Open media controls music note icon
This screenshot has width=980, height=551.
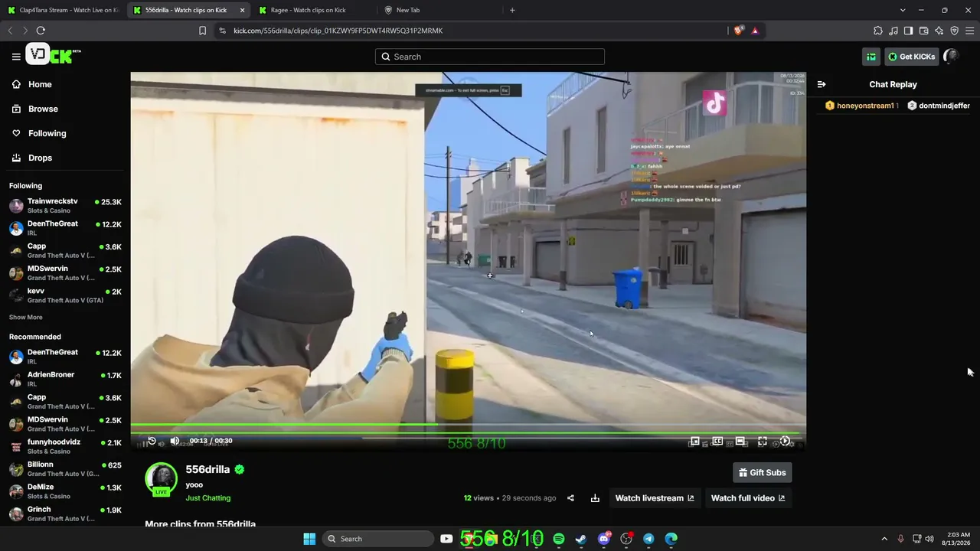pyautogui.click(x=893, y=31)
